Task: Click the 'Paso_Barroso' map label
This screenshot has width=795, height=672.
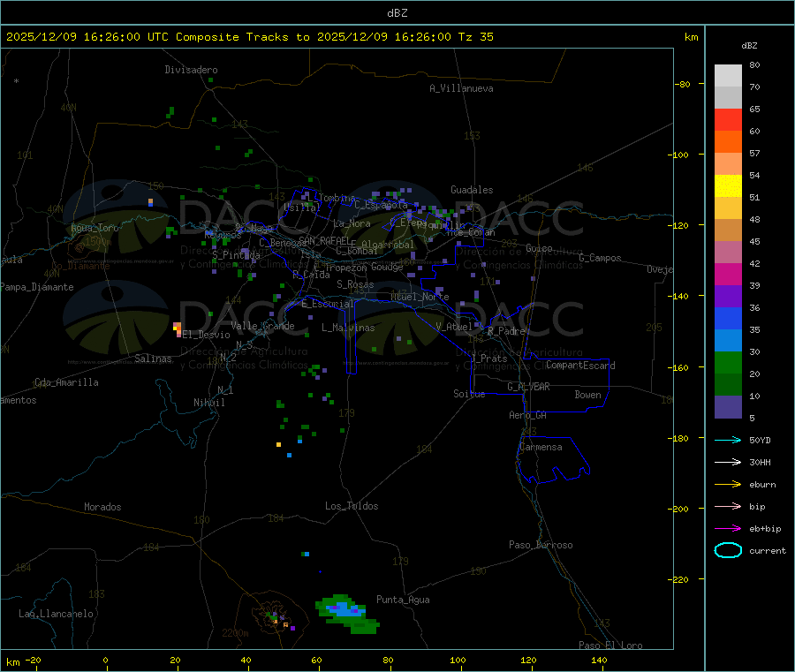Action: pos(541,545)
